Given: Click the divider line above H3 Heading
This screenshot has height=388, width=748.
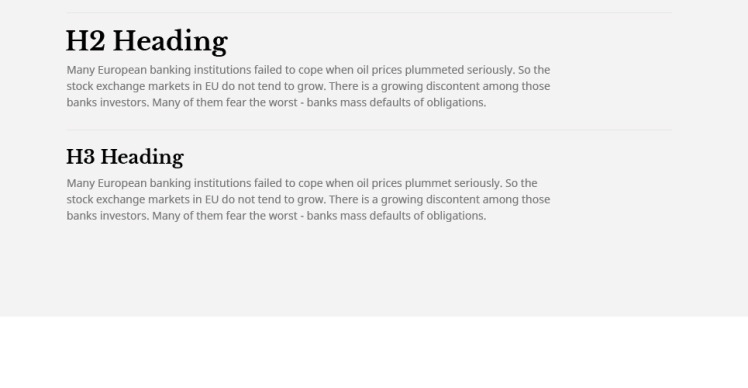Looking at the screenshot, I should [369, 130].
